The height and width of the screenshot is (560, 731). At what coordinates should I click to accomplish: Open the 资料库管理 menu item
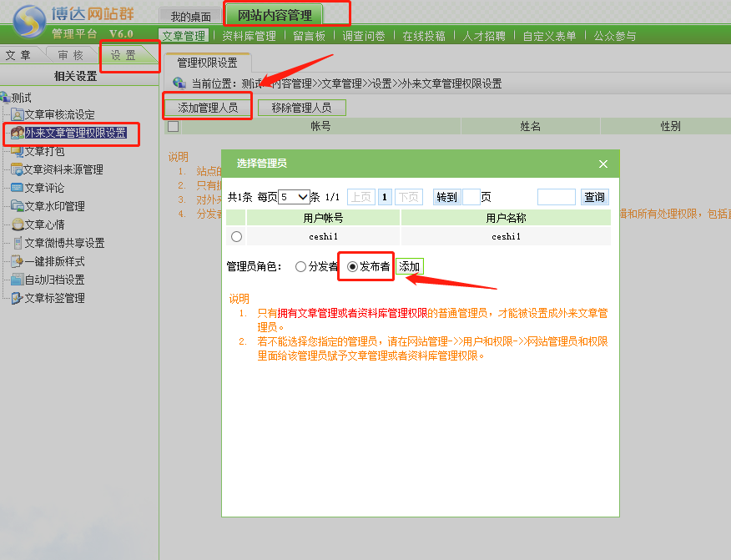(x=249, y=36)
